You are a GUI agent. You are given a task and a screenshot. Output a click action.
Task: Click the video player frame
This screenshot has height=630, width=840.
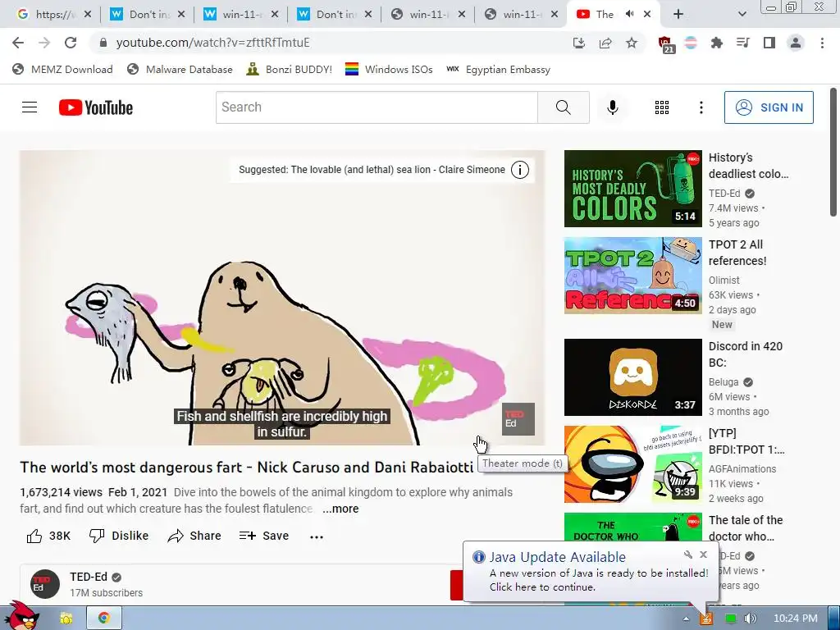(282, 297)
